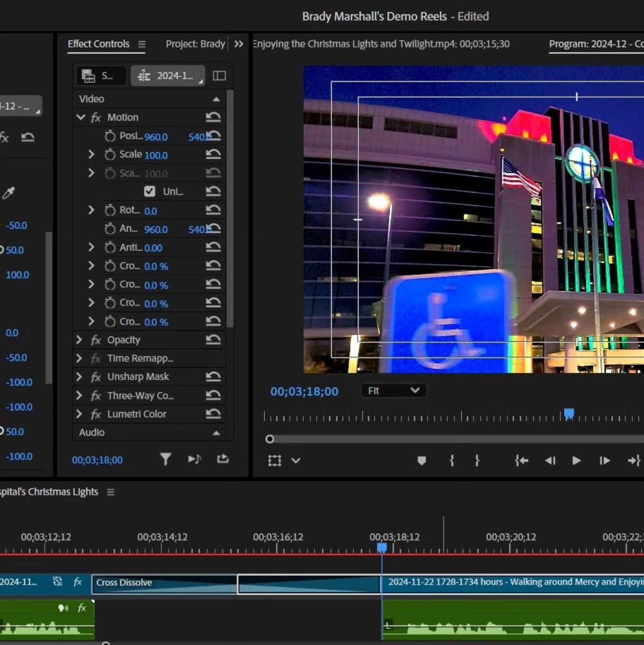This screenshot has height=645, width=644.
Task: Go to In point in Program monitor
Action: (x=521, y=460)
